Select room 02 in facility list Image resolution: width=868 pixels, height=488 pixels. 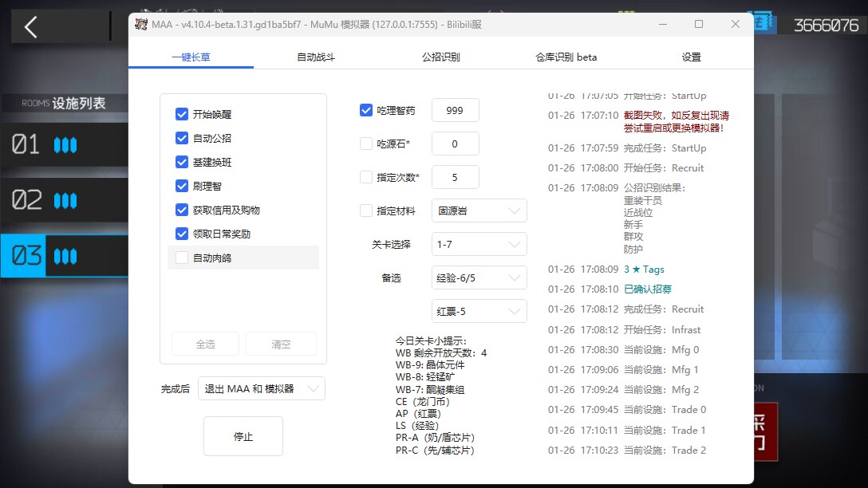pos(64,199)
